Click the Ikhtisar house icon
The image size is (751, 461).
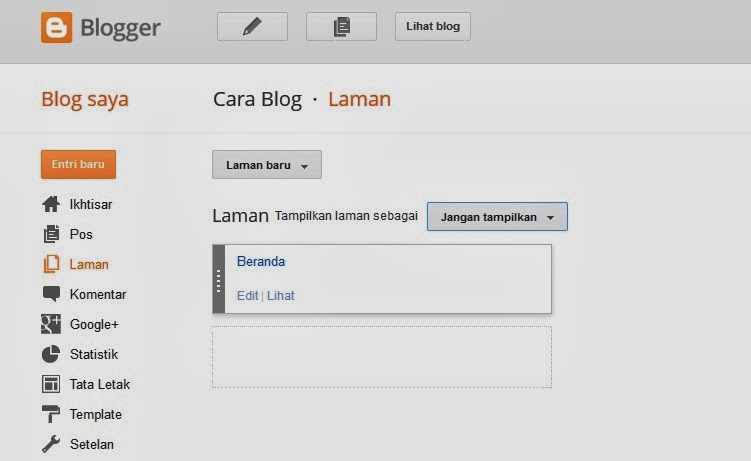(51, 204)
